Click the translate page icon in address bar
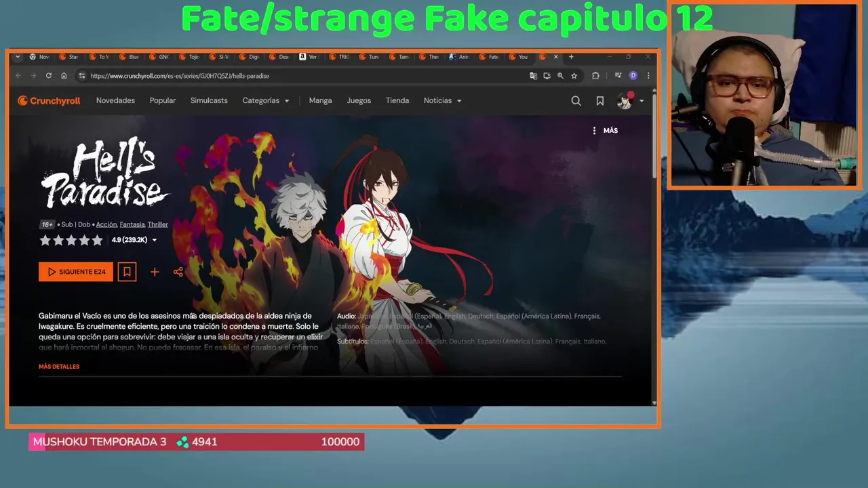This screenshot has height=488, width=868. coord(534,76)
